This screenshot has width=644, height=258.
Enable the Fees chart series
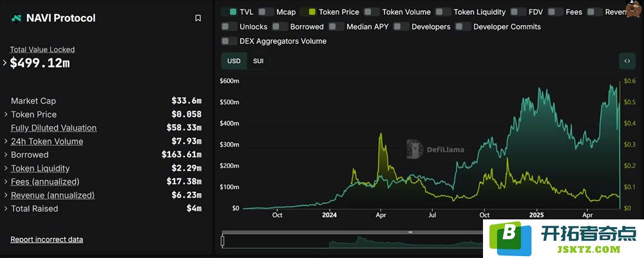click(556, 12)
